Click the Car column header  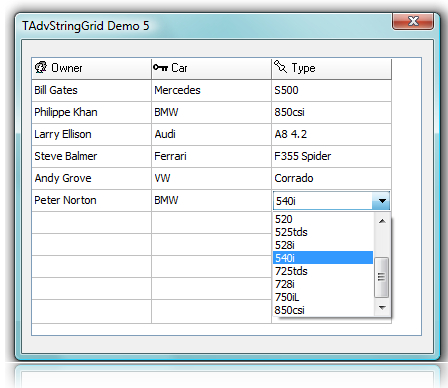pyautogui.click(x=211, y=69)
